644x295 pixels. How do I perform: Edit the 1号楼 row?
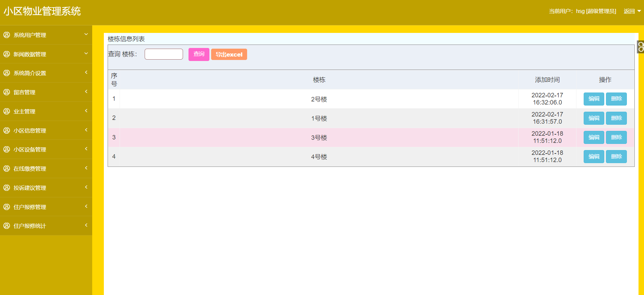tap(594, 118)
